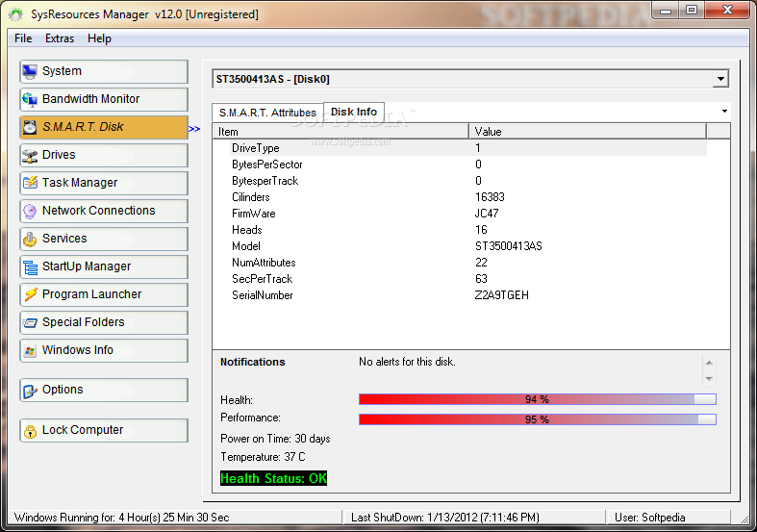Viewport: 757px width, 532px height.
Task: Sort by the Value column header
Action: [x=588, y=132]
